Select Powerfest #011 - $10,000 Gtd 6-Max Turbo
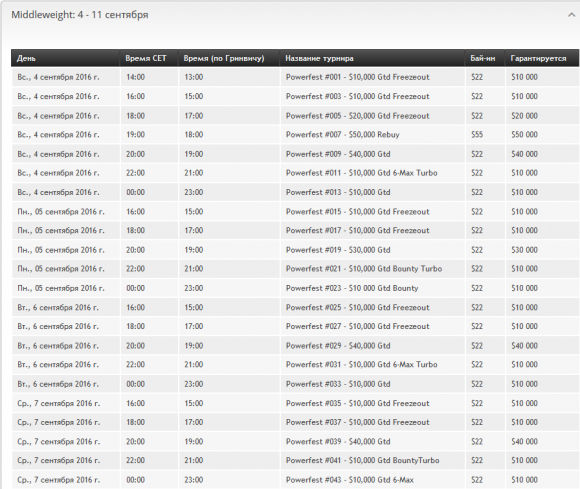The image size is (580, 489). (x=361, y=173)
